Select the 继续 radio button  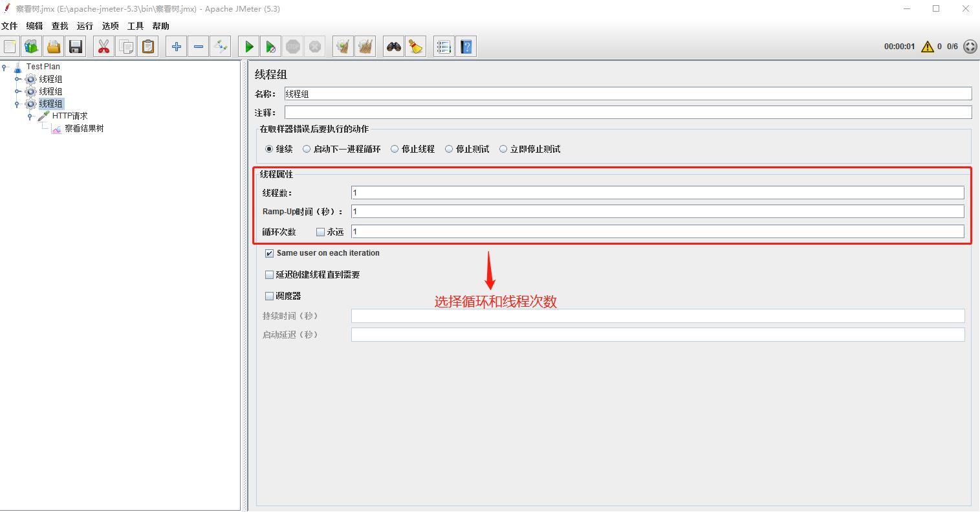tap(269, 149)
